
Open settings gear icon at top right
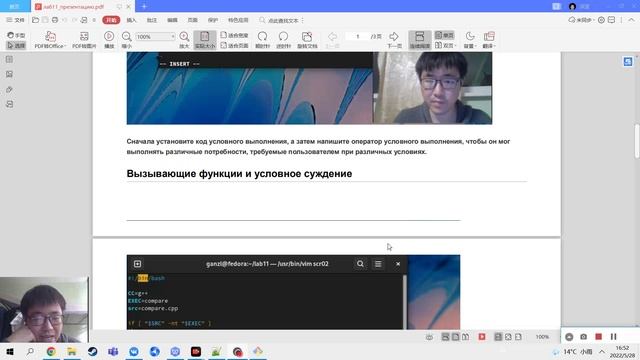601,20
